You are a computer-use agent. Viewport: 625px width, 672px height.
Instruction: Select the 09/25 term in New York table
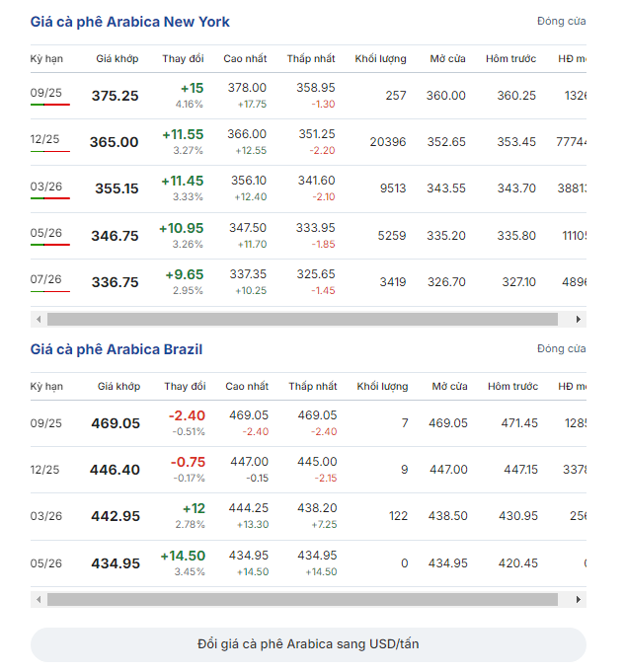45,93
